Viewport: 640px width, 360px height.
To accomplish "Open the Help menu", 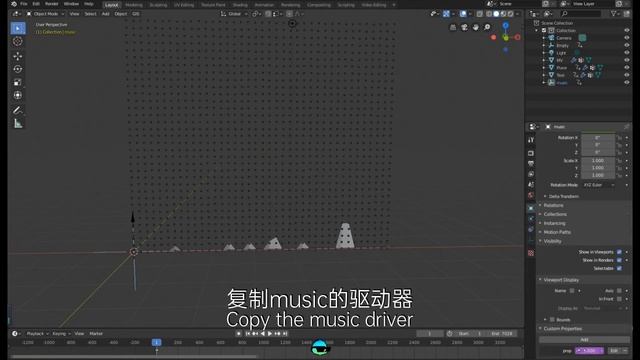I will [x=89, y=4].
